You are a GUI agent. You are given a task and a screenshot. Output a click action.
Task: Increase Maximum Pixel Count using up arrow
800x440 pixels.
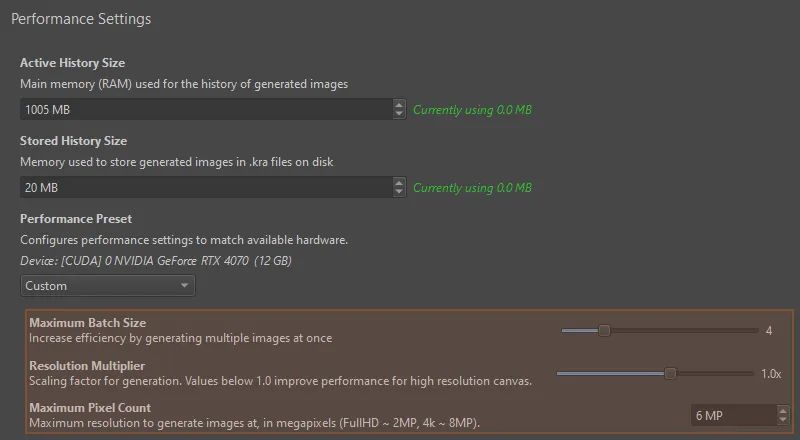tap(782, 410)
